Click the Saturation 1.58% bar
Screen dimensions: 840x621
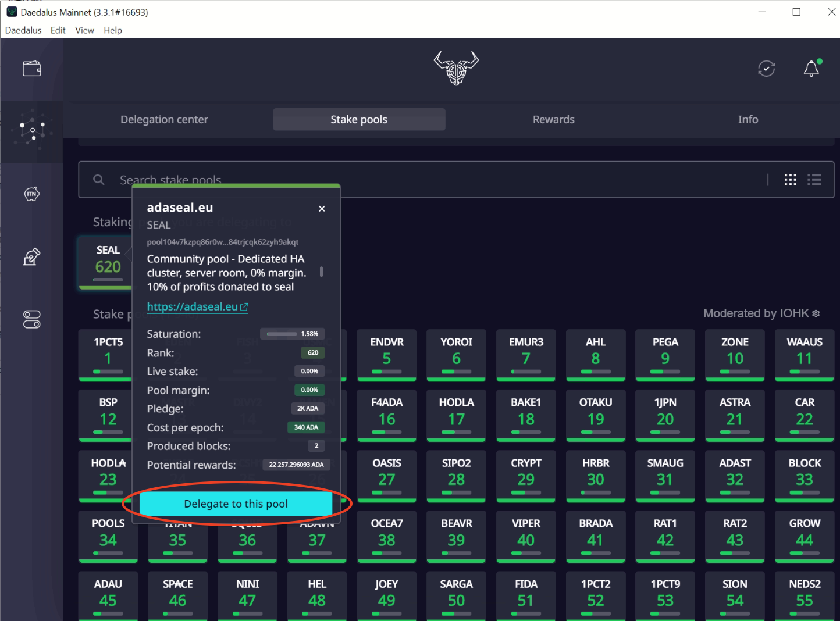click(x=293, y=334)
